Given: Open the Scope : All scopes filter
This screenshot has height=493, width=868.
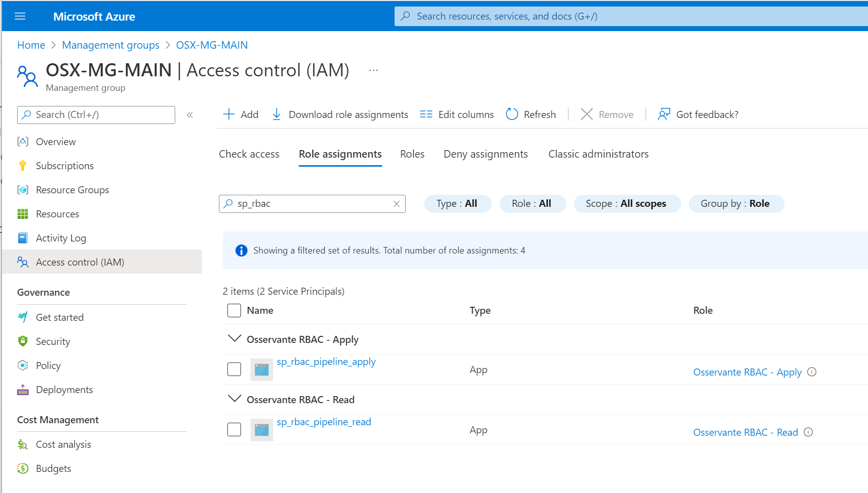Looking at the screenshot, I should tap(627, 204).
